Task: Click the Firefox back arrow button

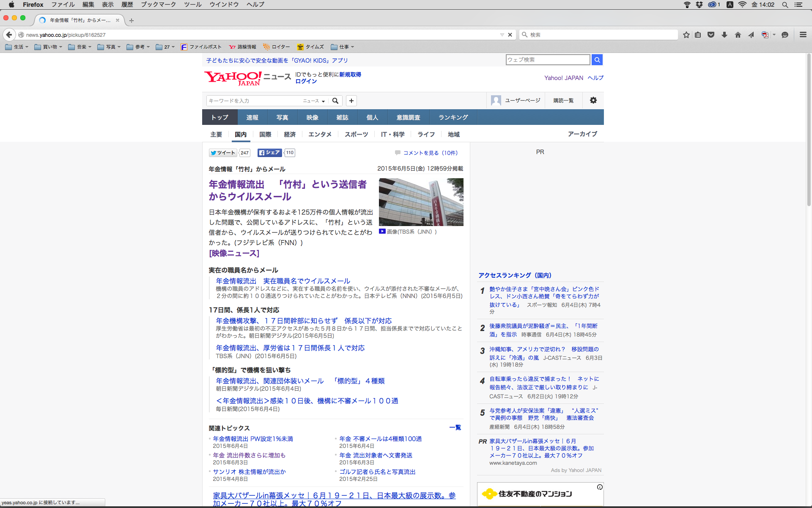Action: tap(9, 35)
